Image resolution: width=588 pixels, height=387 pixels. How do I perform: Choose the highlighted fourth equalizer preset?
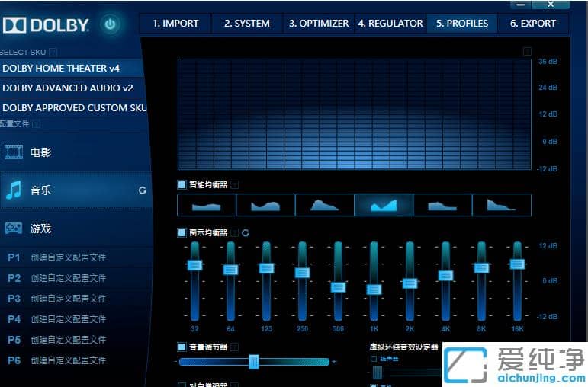383,205
